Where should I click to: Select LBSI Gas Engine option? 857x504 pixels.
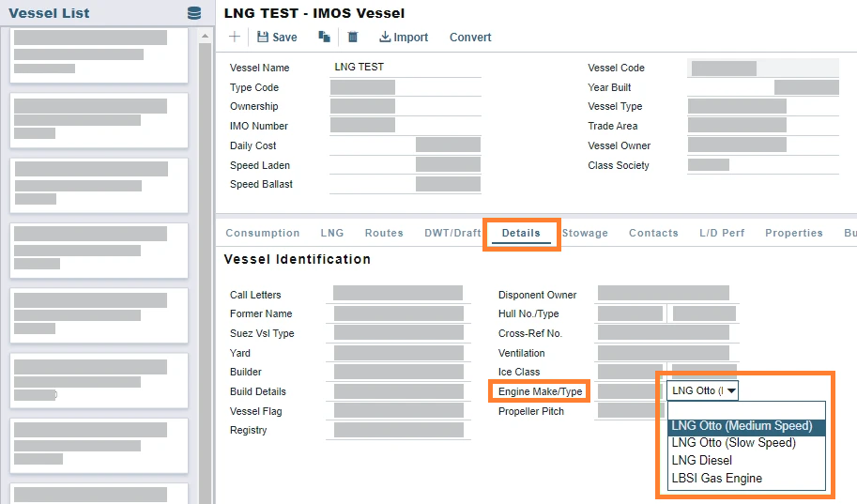(x=746, y=479)
